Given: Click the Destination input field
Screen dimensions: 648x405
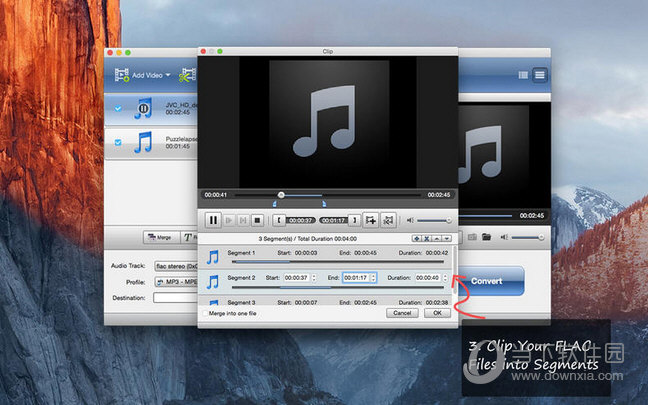Looking at the screenshot, I should coord(176,298).
